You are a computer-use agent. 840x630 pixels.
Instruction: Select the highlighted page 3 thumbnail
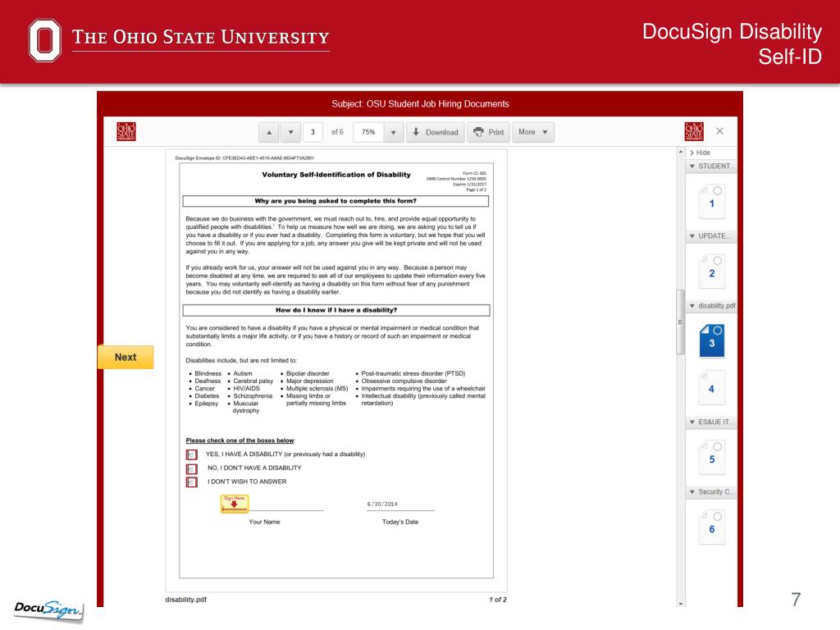coord(712,340)
